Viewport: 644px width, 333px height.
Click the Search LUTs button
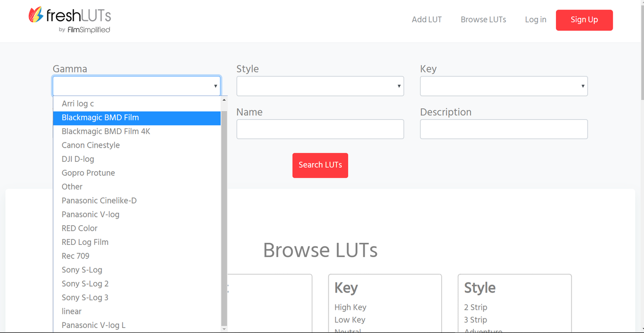(x=320, y=165)
